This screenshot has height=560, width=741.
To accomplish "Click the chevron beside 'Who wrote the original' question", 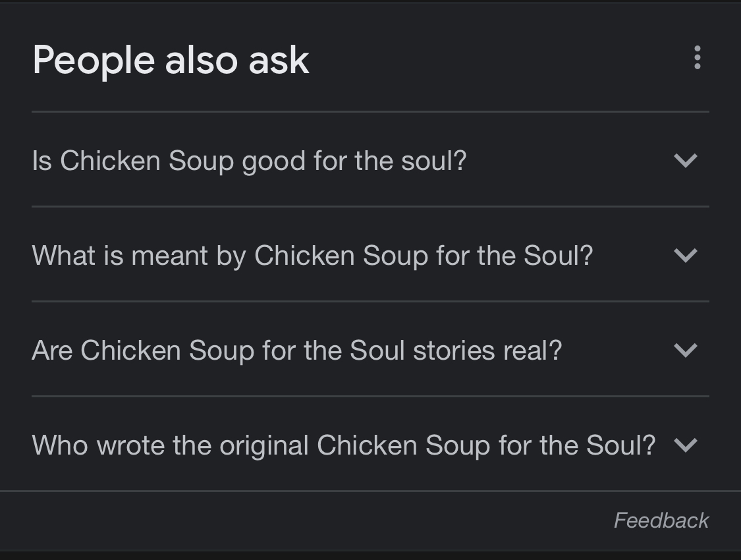I will pos(686,445).
